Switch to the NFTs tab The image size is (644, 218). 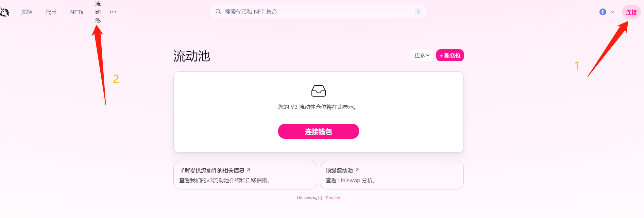tap(77, 12)
